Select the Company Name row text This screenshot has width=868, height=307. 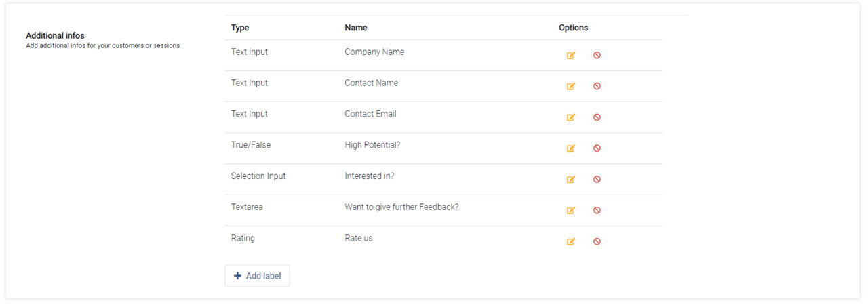coord(374,52)
